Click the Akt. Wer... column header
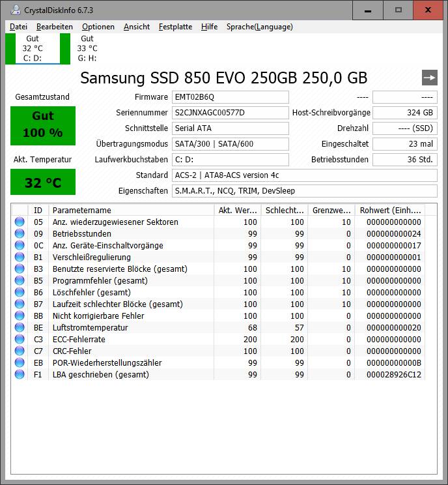The image size is (448, 485). click(238, 211)
